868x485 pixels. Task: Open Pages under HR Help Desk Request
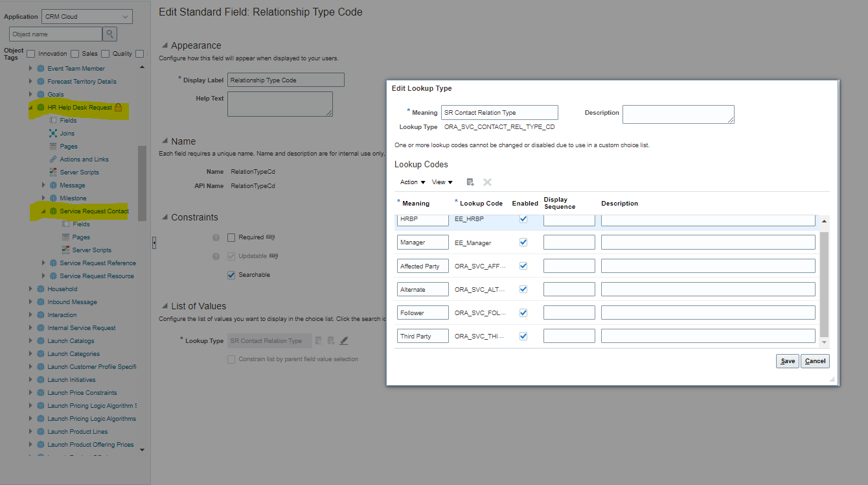(x=69, y=146)
